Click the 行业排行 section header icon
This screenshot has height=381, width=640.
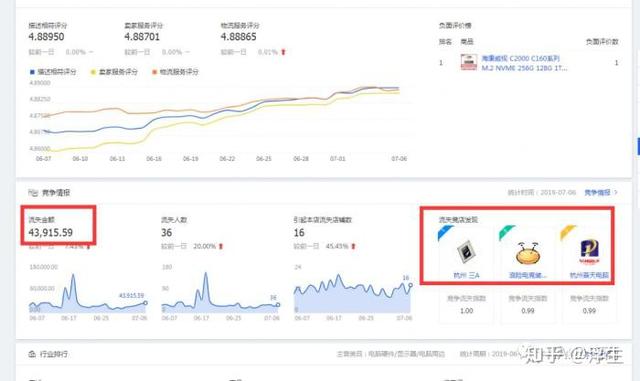click(x=32, y=354)
